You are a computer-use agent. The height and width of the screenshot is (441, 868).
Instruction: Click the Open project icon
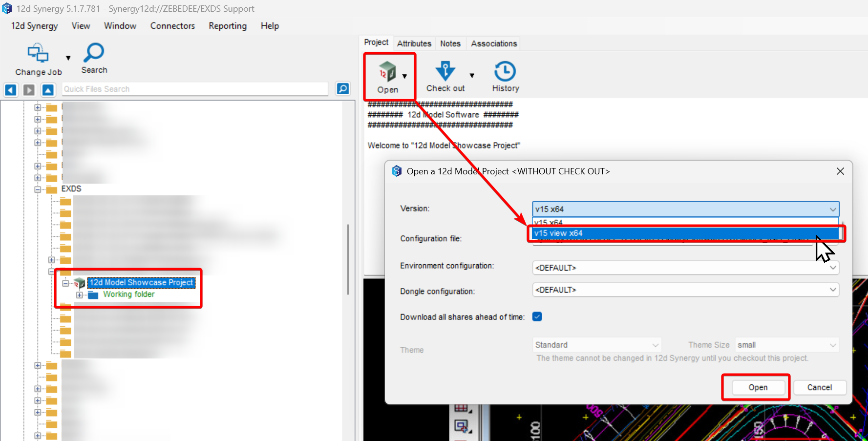click(x=387, y=72)
